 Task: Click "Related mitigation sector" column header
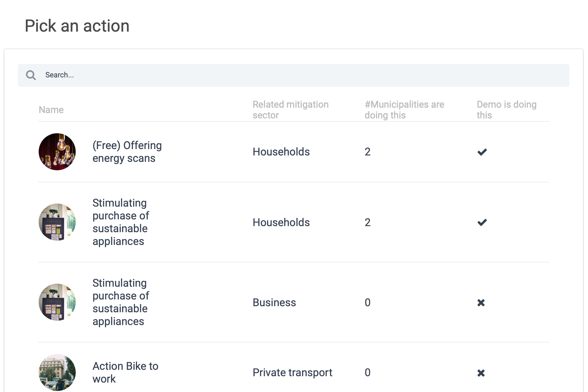[x=290, y=110]
